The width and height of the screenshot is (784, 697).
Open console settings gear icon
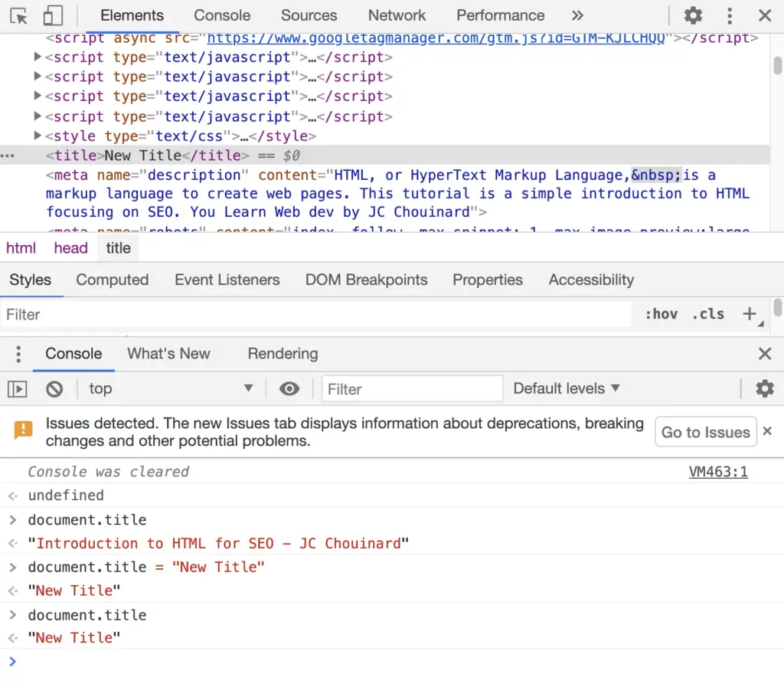tap(765, 389)
